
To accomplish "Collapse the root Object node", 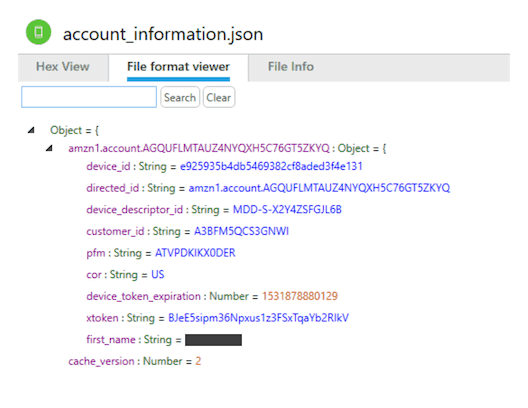I will coord(31,130).
